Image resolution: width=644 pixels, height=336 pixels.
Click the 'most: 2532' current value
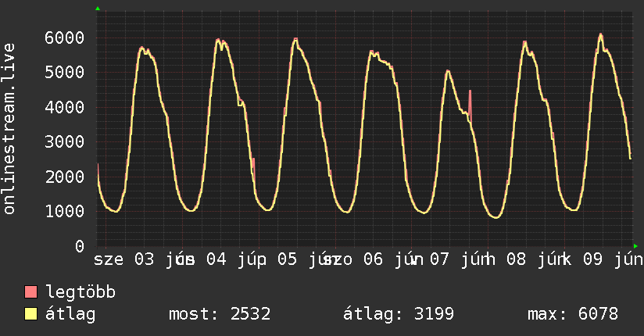[x=220, y=314]
